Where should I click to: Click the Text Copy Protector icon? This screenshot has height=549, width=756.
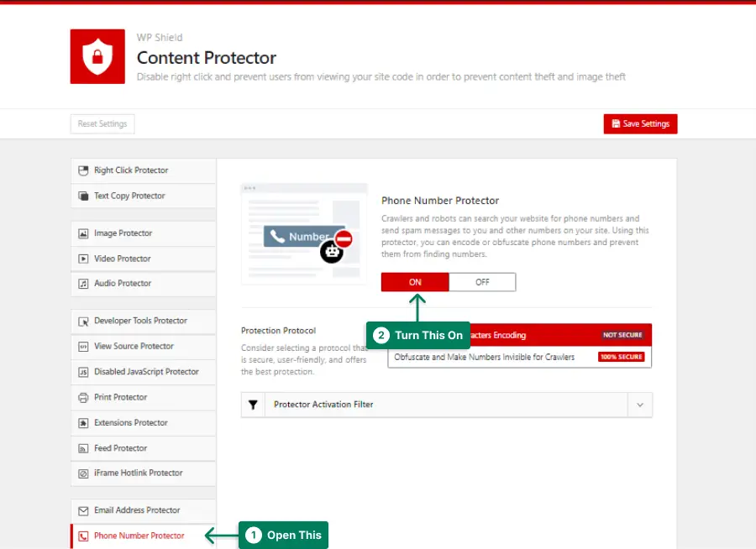tap(83, 196)
